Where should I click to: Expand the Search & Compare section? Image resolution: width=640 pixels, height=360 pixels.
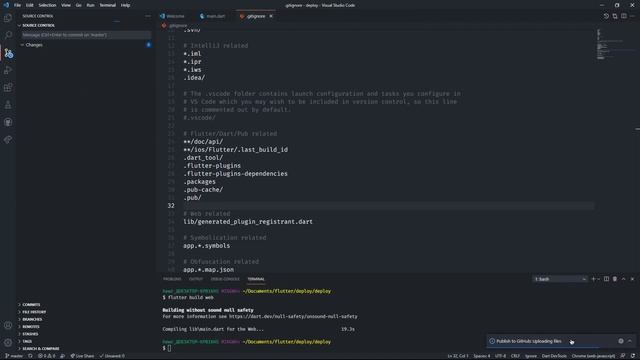(x=41, y=349)
